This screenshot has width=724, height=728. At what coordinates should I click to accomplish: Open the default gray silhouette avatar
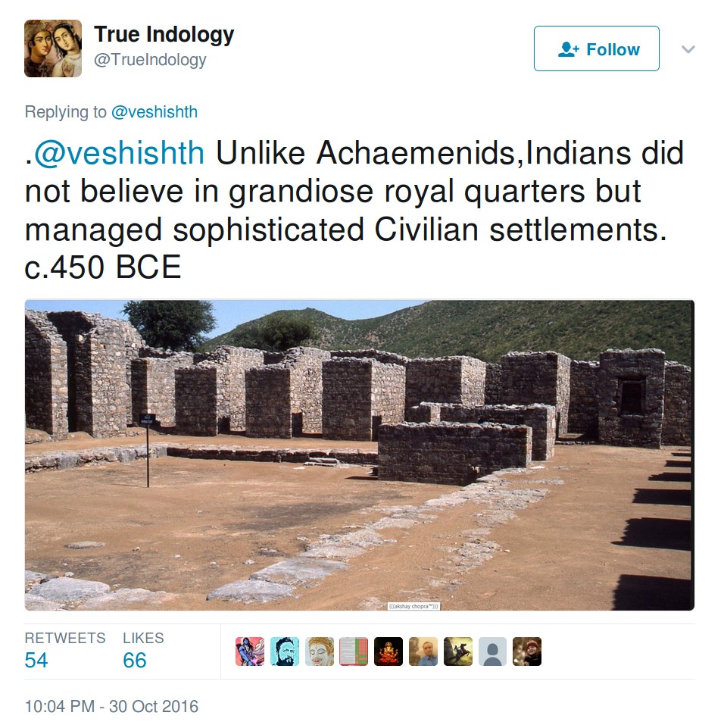click(492, 651)
